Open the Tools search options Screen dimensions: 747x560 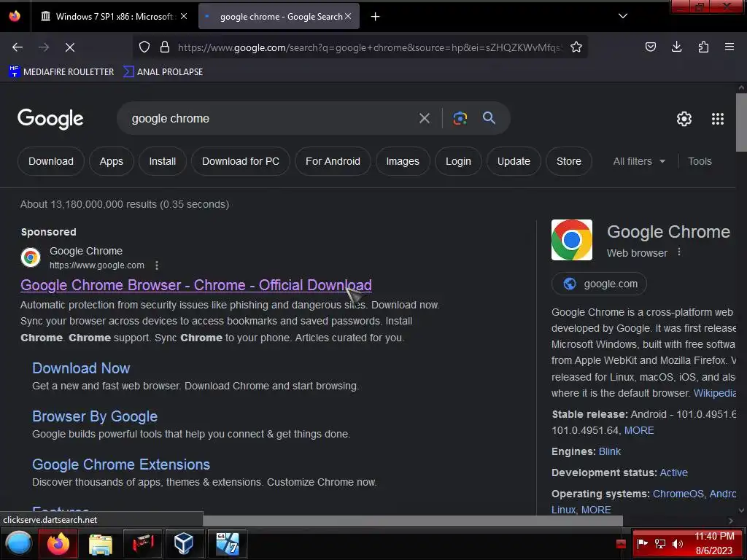(x=700, y=161)
